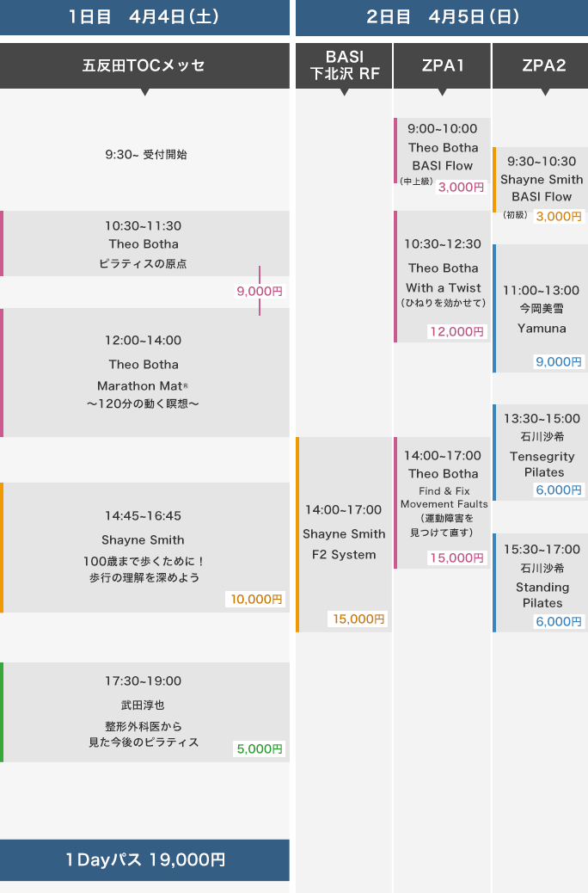Select the Marathon Mat 12:00 session
This screenshot has height=893, width=588.
pyautogui.click(x=144, y=372)
